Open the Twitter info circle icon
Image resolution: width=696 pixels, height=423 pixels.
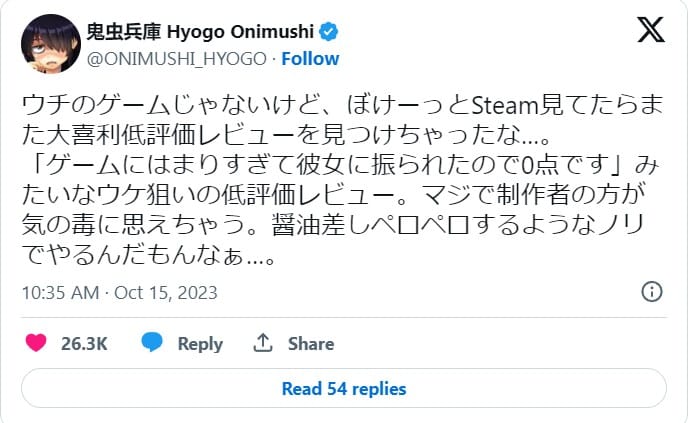651,291
